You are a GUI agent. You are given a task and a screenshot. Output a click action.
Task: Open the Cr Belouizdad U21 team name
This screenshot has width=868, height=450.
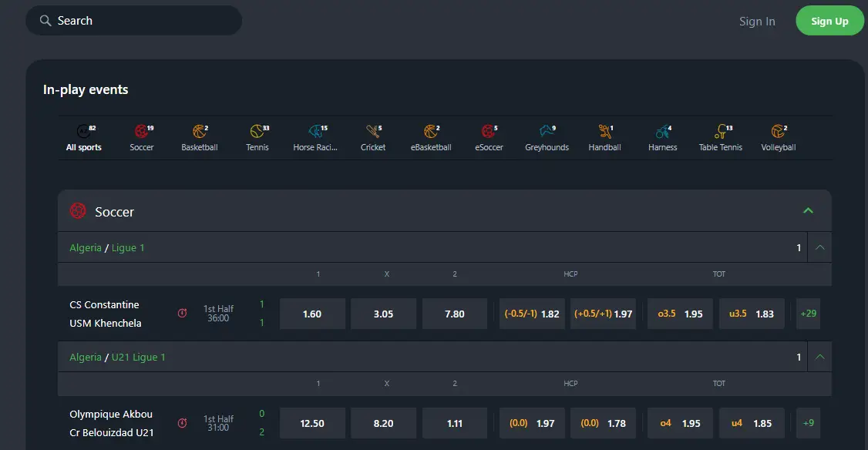pyautogui.click(x=111, y=433)
